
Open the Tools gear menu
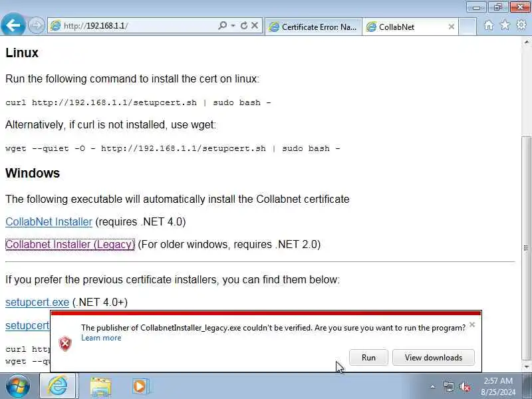click(521, 25)
